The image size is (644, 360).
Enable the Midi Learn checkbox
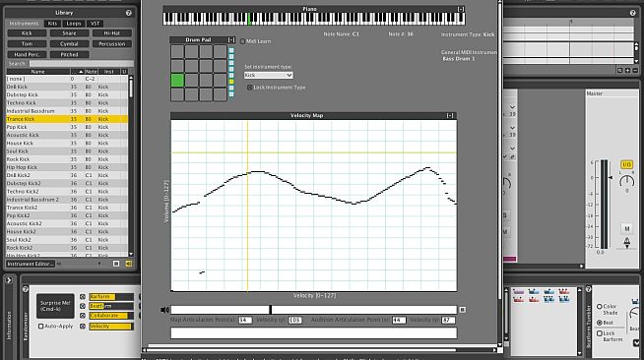click(243, 41)
